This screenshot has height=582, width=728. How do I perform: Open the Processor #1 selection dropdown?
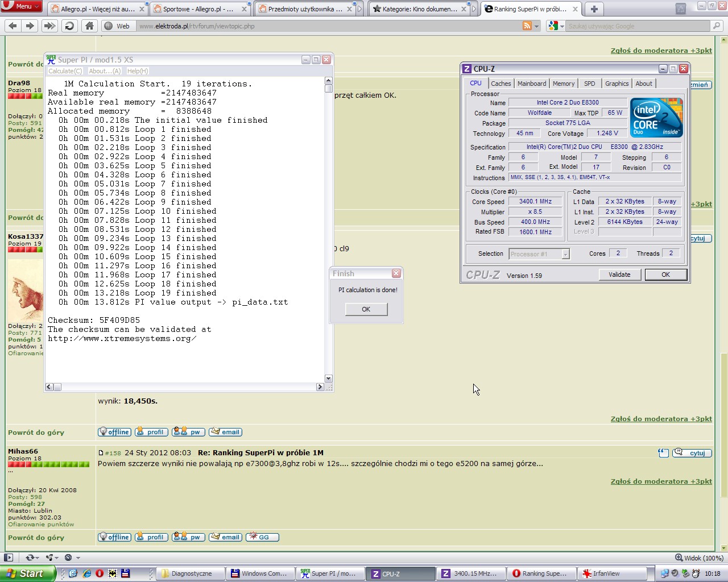pyautogui.click(x=539, y=254)
